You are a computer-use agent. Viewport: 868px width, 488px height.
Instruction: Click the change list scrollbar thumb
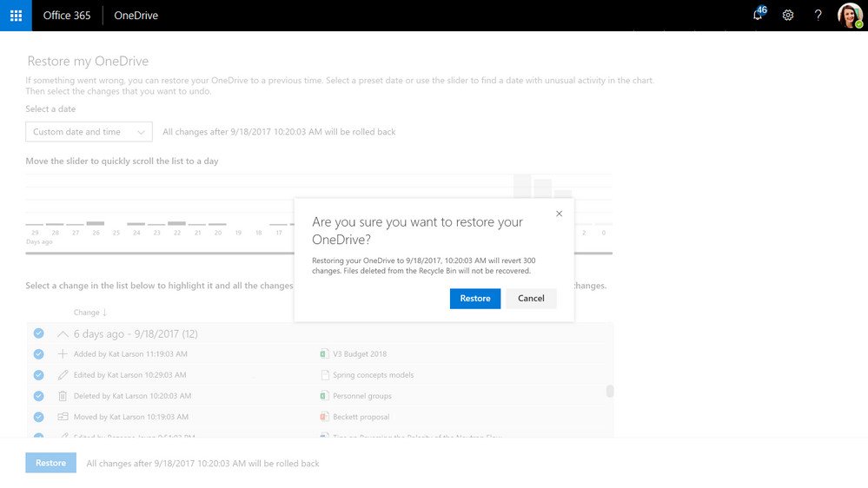coord(609,391)
